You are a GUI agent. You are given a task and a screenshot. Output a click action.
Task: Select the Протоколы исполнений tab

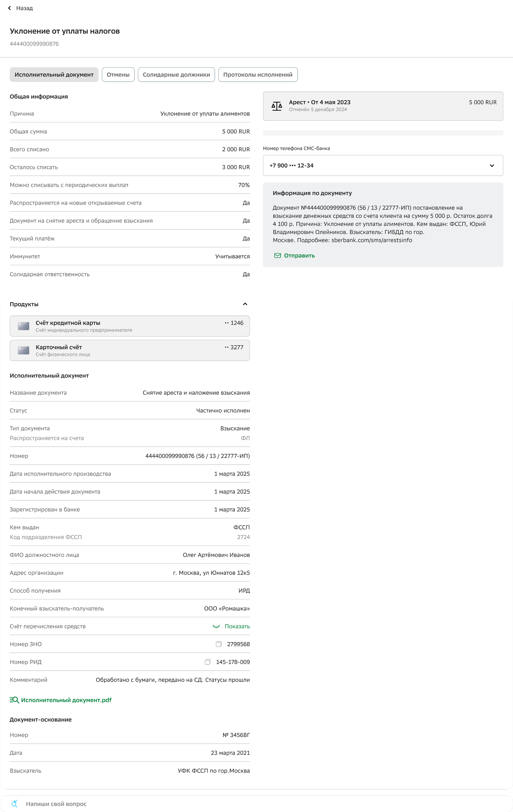258,75
